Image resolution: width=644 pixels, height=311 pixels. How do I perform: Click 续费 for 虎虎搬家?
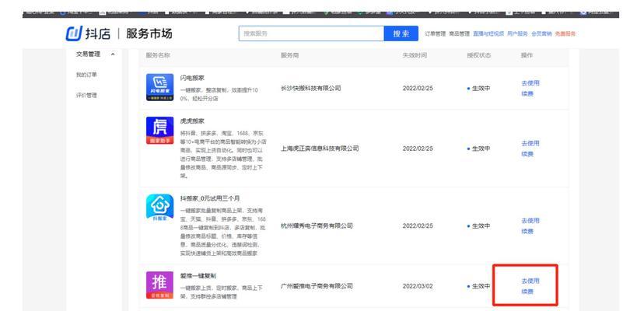tap(527, 154)
